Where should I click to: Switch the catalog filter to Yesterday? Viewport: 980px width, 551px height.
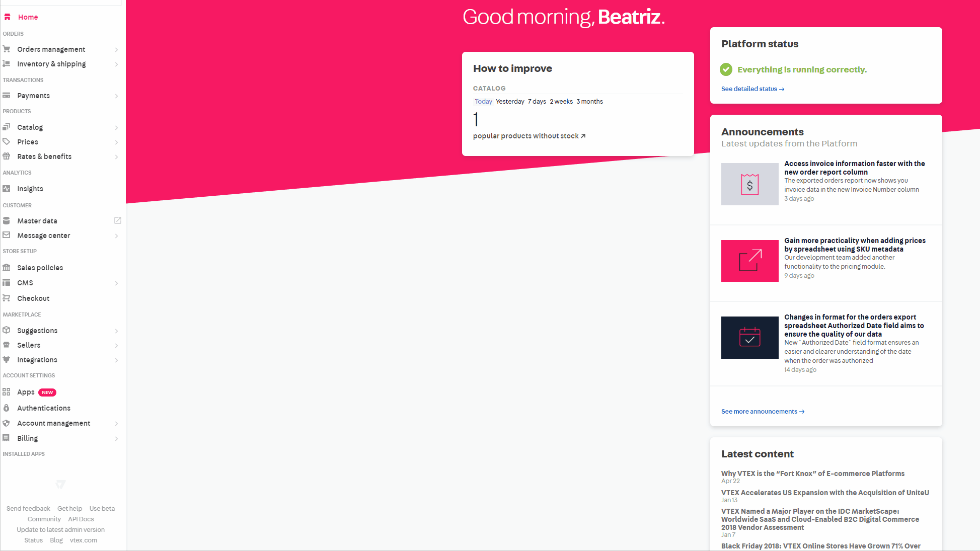(x=510, y=101)
